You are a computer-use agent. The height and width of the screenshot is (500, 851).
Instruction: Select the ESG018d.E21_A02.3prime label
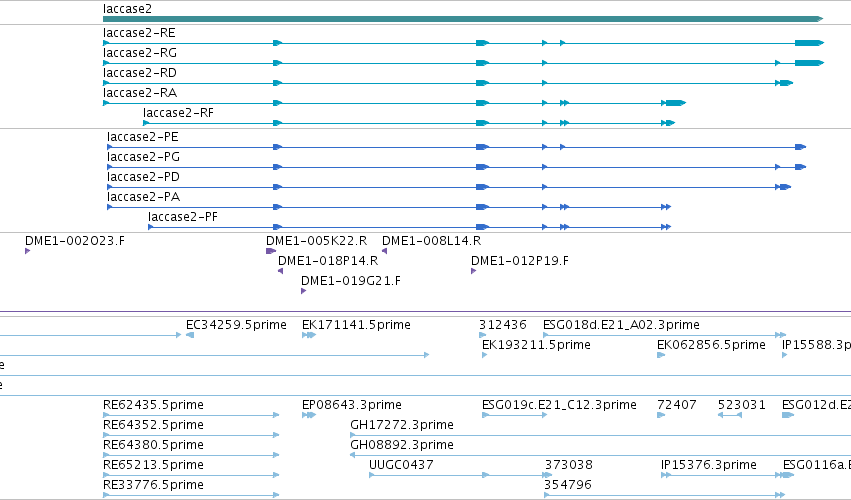[621, 325]
